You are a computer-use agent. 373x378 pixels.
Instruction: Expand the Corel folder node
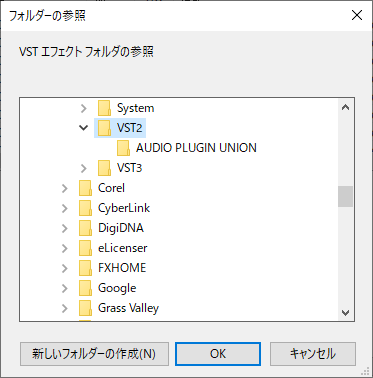[65, 188]
